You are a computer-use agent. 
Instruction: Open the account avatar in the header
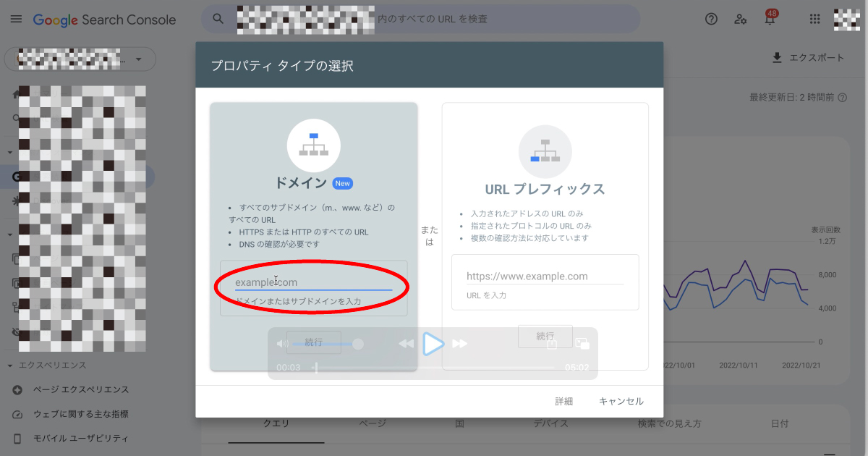point(846,20)
